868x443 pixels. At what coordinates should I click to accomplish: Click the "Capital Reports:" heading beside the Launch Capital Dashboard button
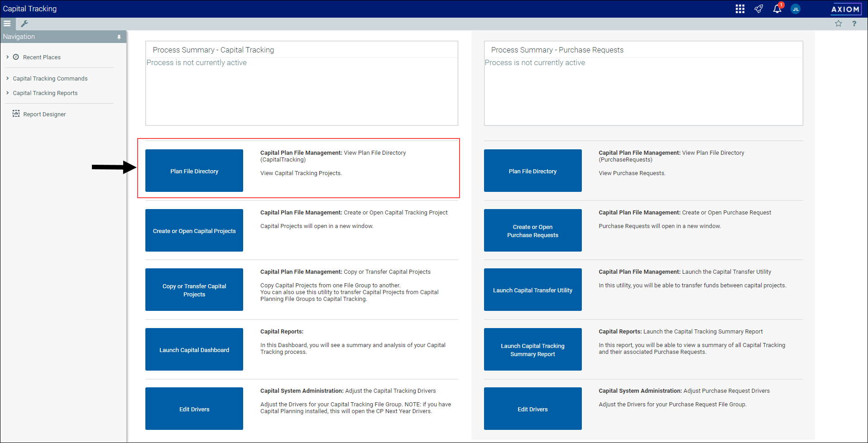click(x=282, y=332)
